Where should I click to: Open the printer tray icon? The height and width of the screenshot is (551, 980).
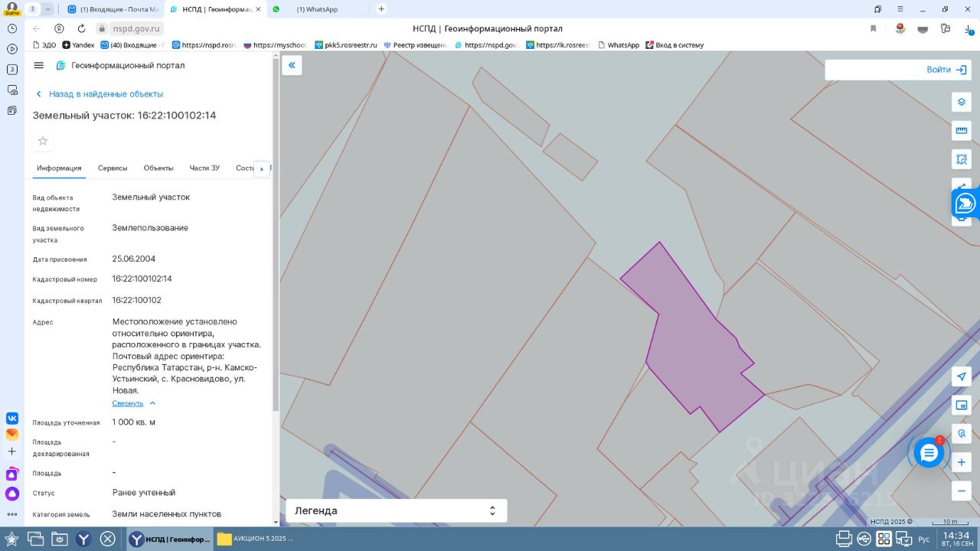coord(844,539)
